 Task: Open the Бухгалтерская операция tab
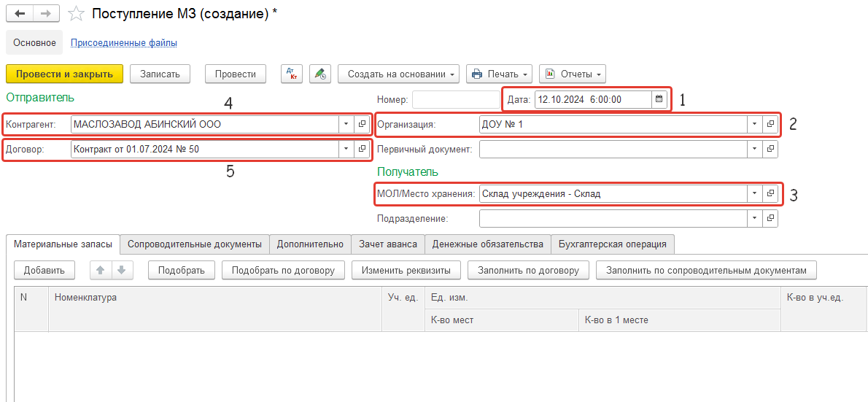point(612,244)
